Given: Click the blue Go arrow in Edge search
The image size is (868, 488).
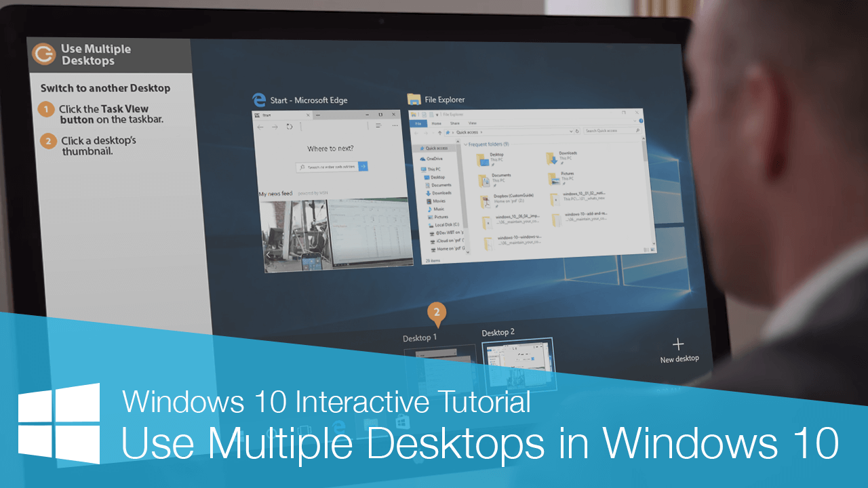Looking at the screenshot, I should [x=363, y=166].
